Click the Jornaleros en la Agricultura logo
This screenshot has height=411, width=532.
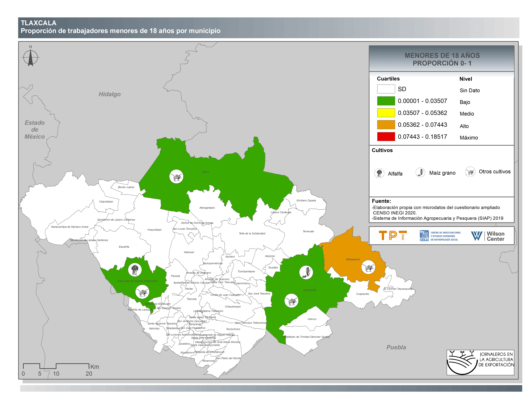coord(480,362)
